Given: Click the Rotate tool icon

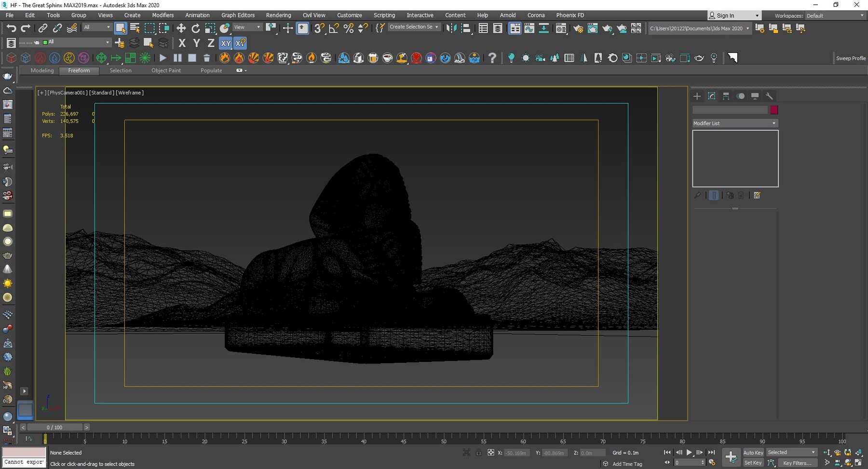Looking at the screenshot, I should 195,28.
